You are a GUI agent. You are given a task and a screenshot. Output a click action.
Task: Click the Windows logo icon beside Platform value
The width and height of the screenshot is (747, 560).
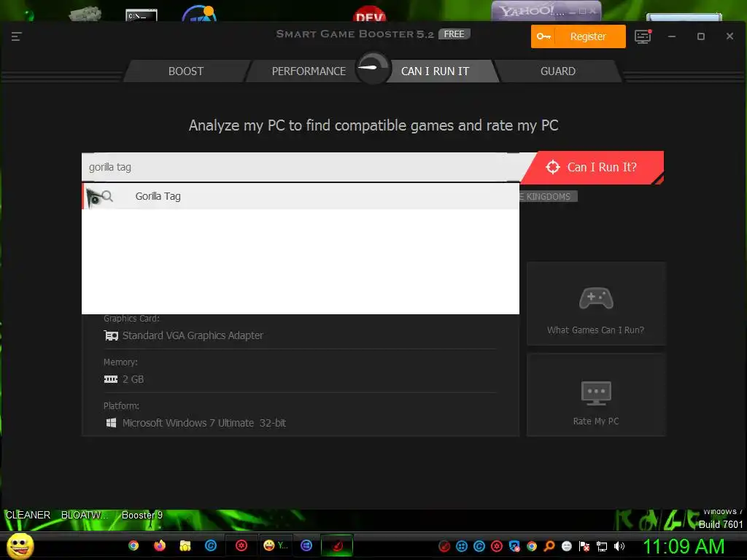[x=111, y=423]
